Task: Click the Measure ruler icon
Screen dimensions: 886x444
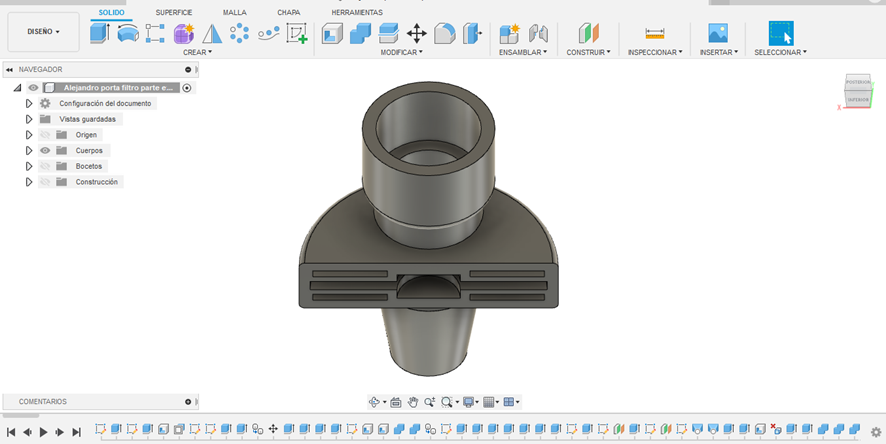Action: [x=655, y=33]
